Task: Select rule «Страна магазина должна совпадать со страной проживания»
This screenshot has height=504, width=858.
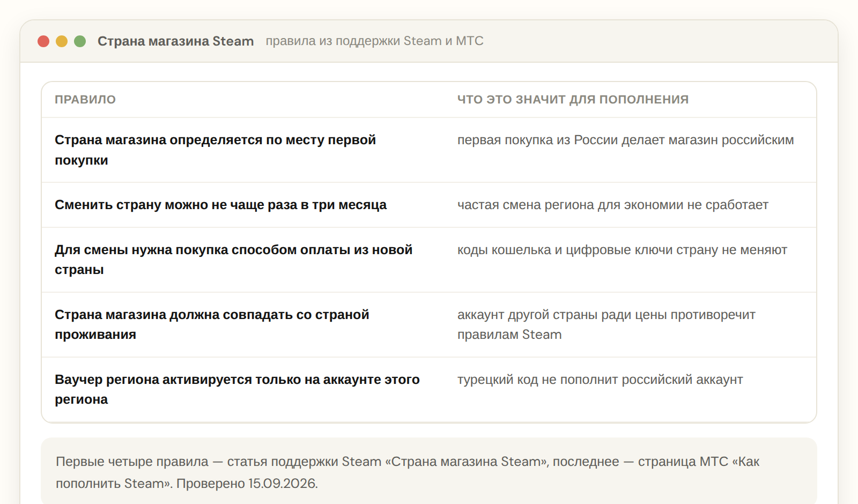Action: (x=212, y=324)
